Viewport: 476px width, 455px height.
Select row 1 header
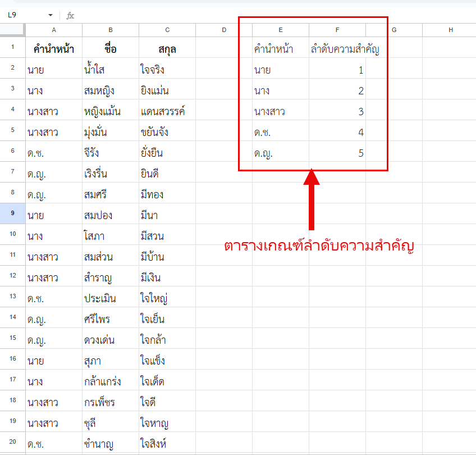[12, 47]
